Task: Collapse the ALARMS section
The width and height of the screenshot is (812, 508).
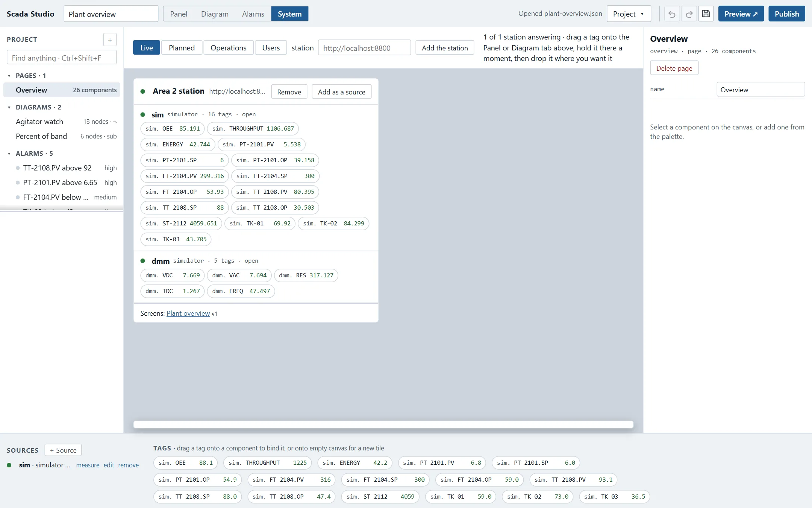Action: pyautogui.click(x=9, y=154)
